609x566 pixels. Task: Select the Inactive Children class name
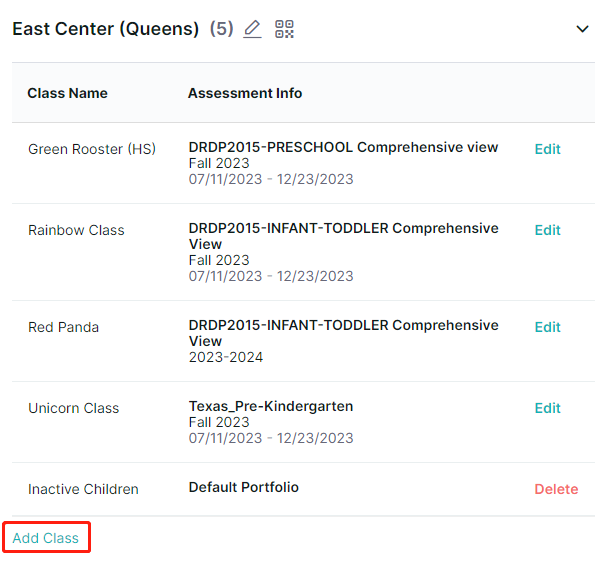click(x=83, y=489)
